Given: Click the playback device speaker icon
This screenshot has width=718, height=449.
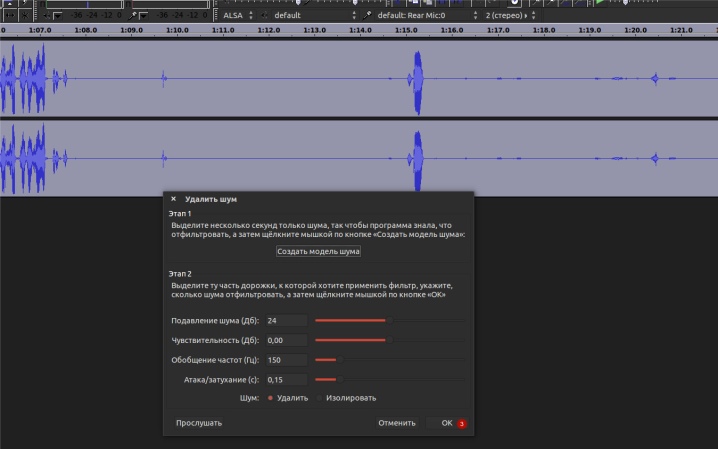Looking at the screenshot, I should [x=265, y=15].
